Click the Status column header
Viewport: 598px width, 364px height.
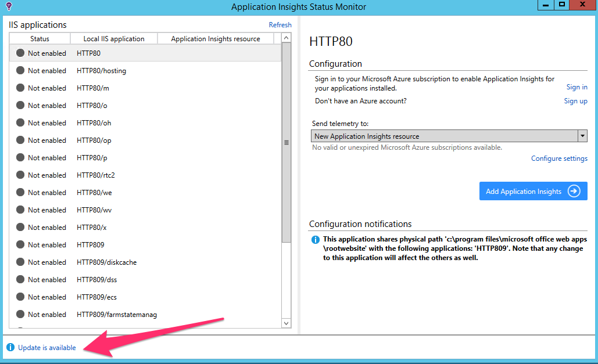pos(40,39)
